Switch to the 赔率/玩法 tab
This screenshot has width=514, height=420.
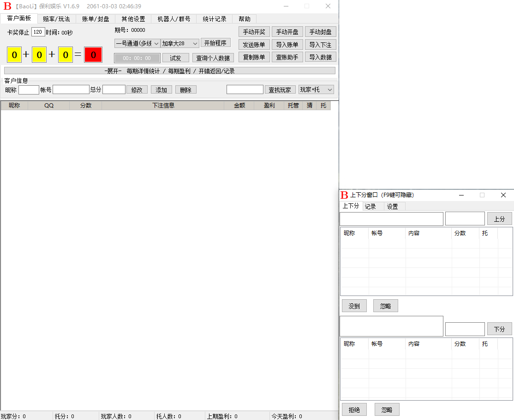click(56, 19)
